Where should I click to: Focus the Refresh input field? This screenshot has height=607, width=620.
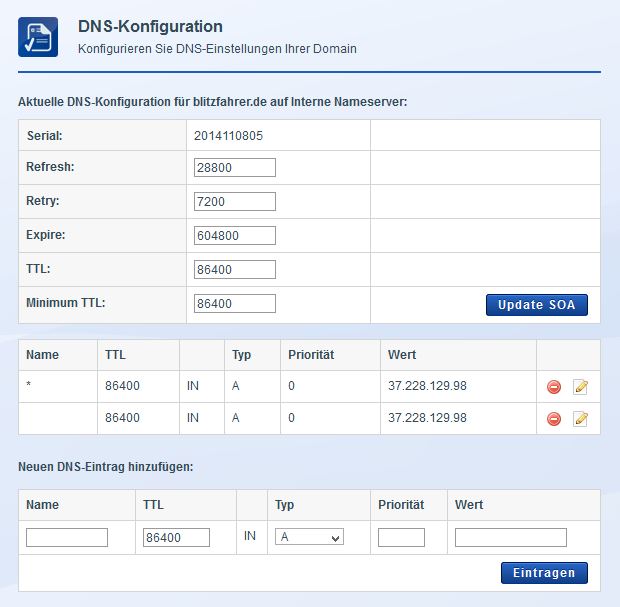(x=234, y=168)
